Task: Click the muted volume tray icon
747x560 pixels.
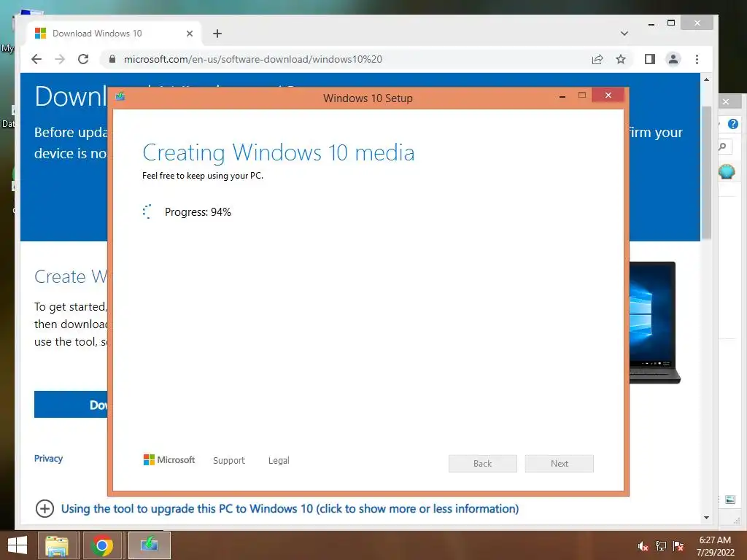Action: coord(643,546)
